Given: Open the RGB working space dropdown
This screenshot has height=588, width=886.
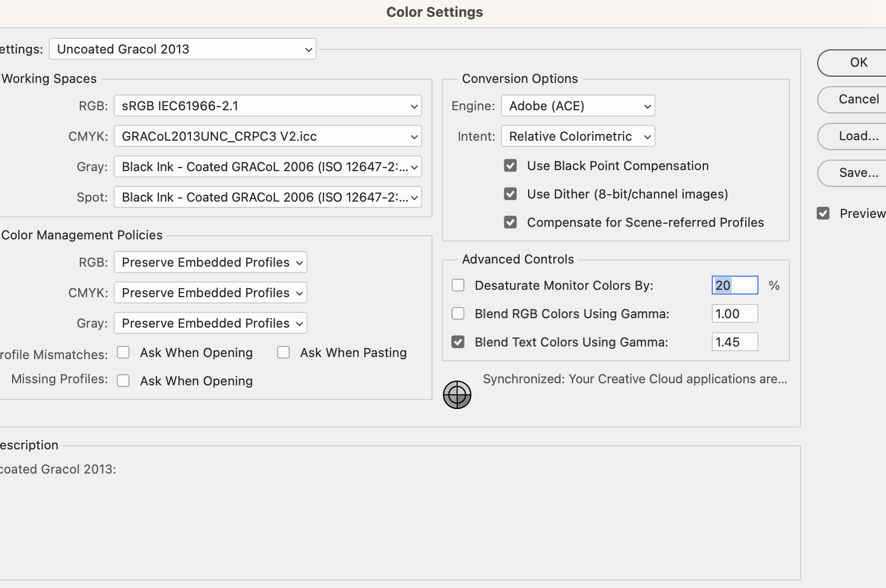Looking at the screenshot, I should point(268,106).
